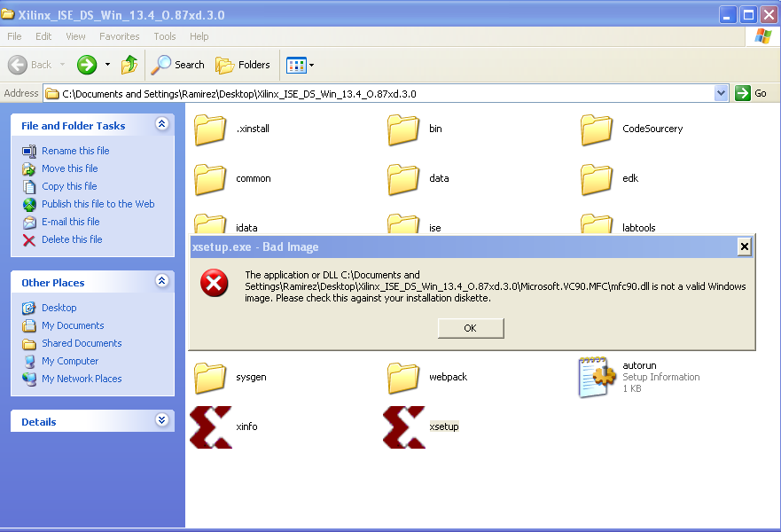The height and width of the screenshot is (532, 781).
Task: Click the folder icon in title bar
Action: pyautogui.click(x=7, y=14)
